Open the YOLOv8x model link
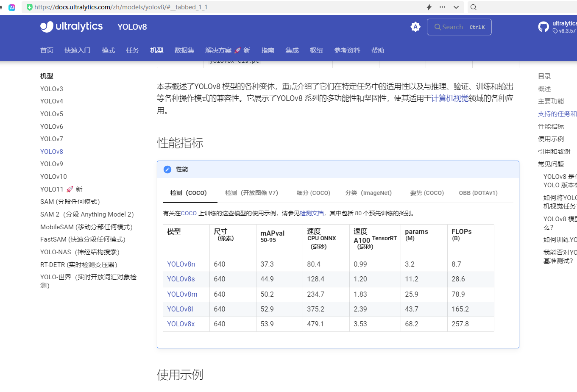This screenshot has width=577, height=392. 181,324
